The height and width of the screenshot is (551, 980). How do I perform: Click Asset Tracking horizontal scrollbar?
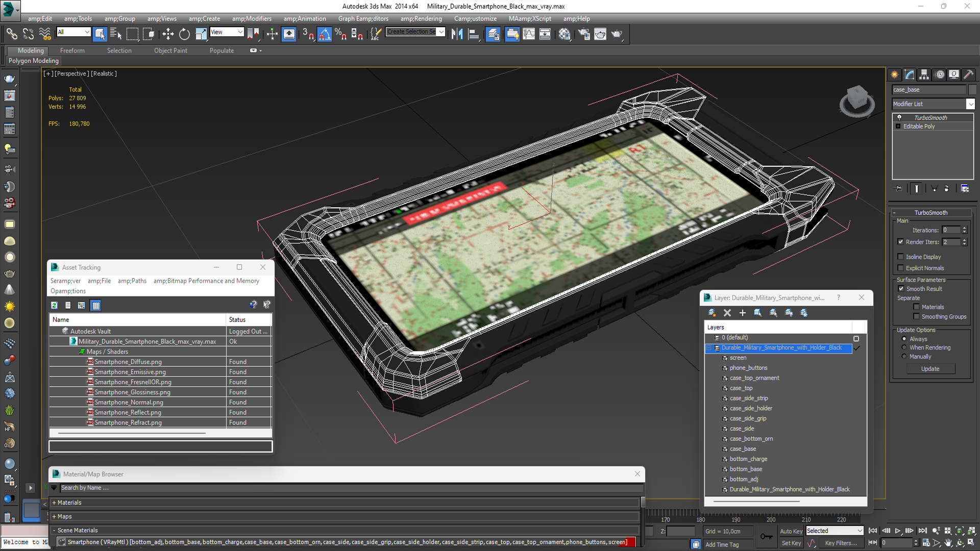[132, 433]
